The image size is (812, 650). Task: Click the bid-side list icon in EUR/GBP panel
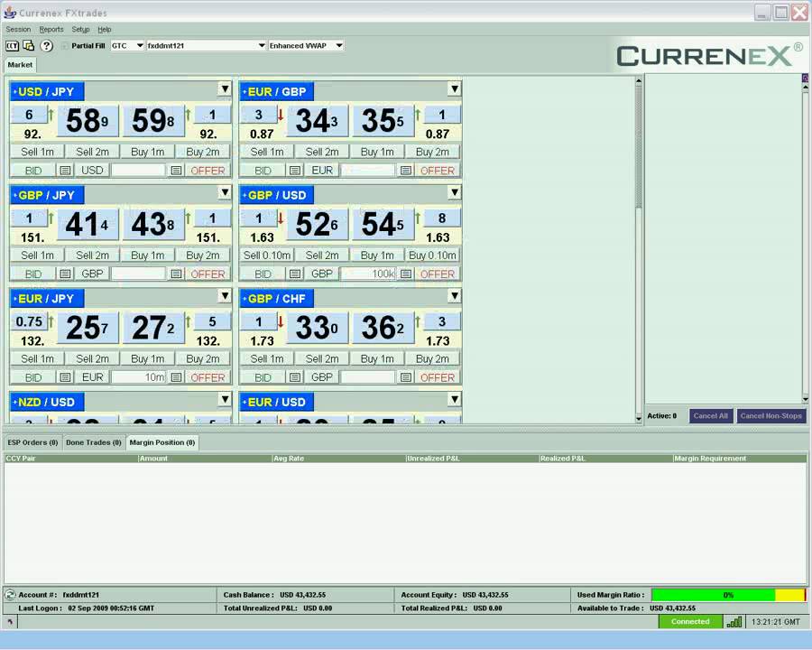295,170
